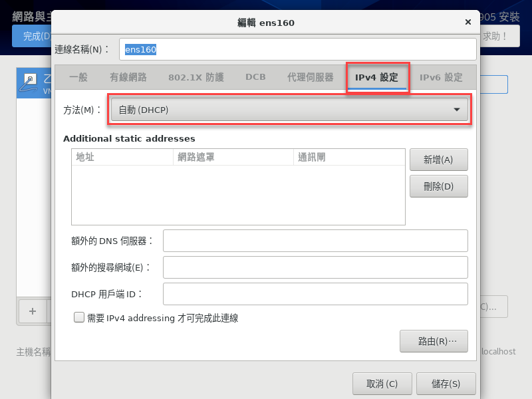
Task: Click the 連線名稱 input field
Action: [297, 49]
